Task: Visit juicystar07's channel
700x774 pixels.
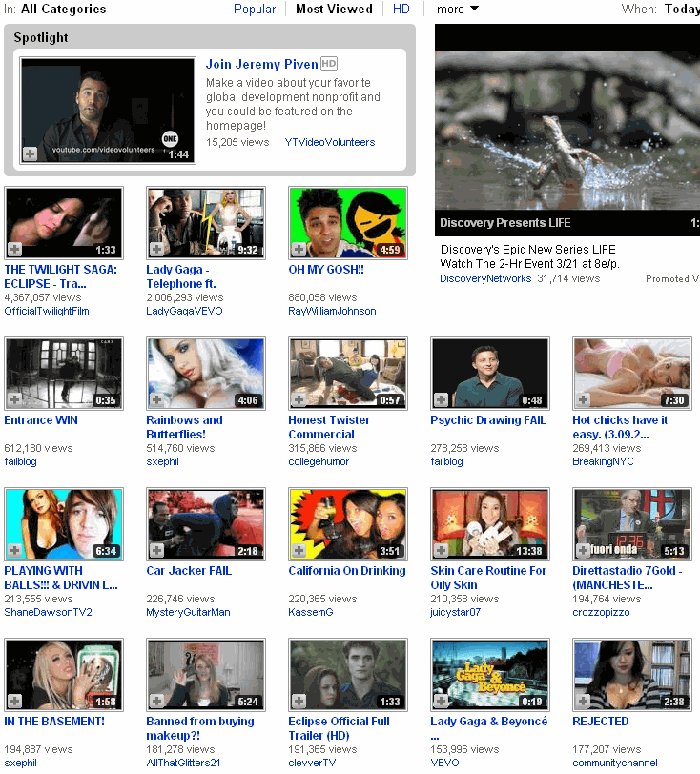Action: pos(456,612)
